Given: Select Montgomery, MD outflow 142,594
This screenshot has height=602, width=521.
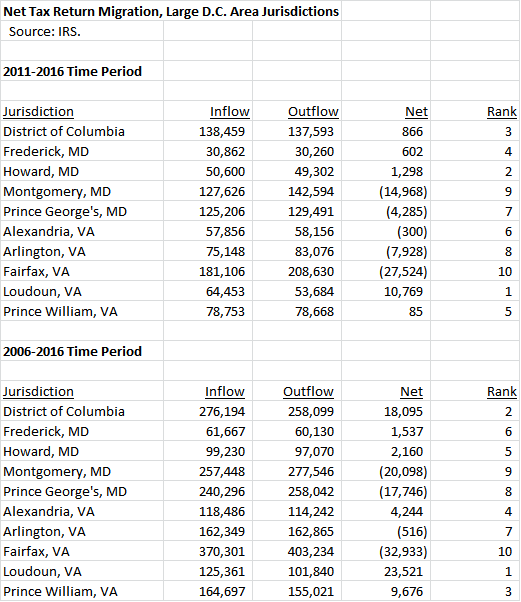Looking at the screenshot, I should [x=311, y=192].
